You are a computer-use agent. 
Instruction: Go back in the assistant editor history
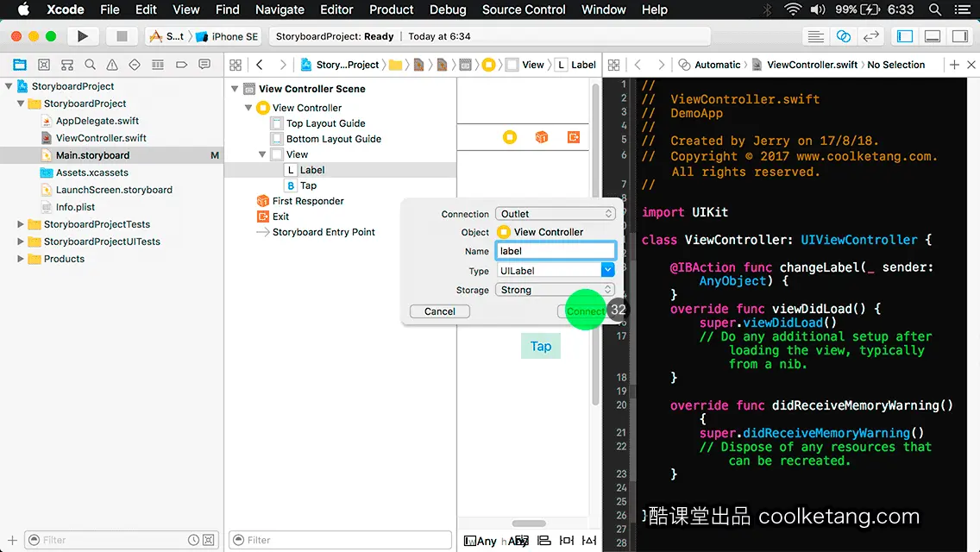click(638, 65)
